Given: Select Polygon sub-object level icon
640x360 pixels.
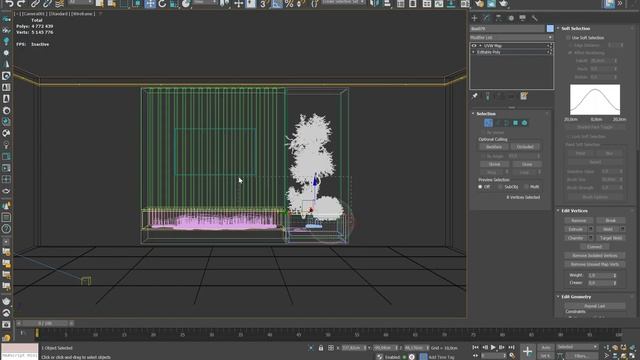Looking at the screenshot, I should pyautogui.click(x=516, y=123).
